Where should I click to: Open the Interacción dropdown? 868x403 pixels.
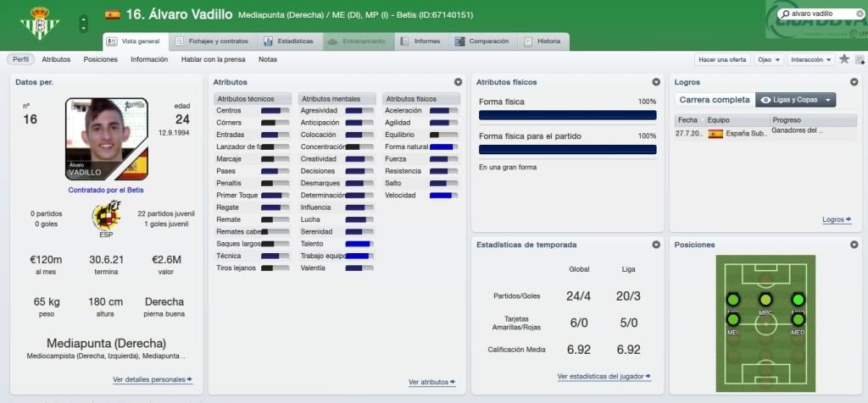point(810,59)
